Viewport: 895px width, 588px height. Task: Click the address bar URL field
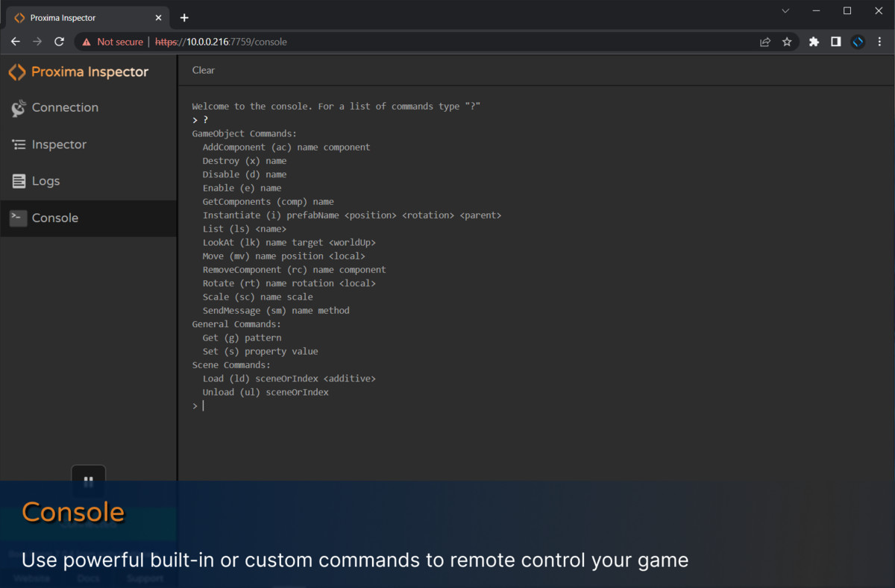447,42
